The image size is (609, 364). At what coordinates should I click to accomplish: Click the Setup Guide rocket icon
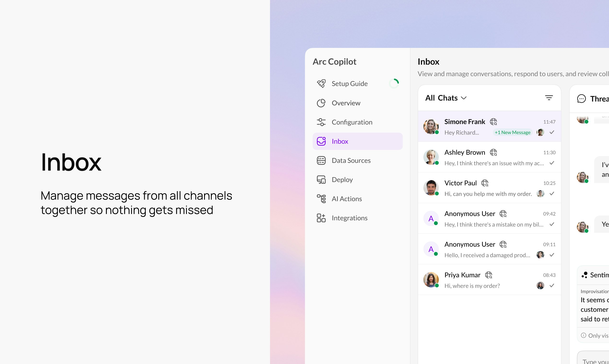click(321, 84)
